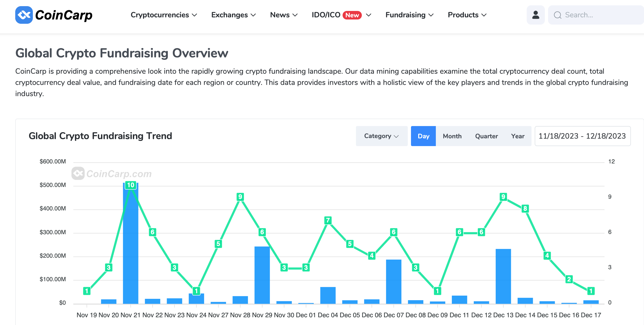Expand the chevron next to New badge

pyautogui.click(x=368, y=15)
